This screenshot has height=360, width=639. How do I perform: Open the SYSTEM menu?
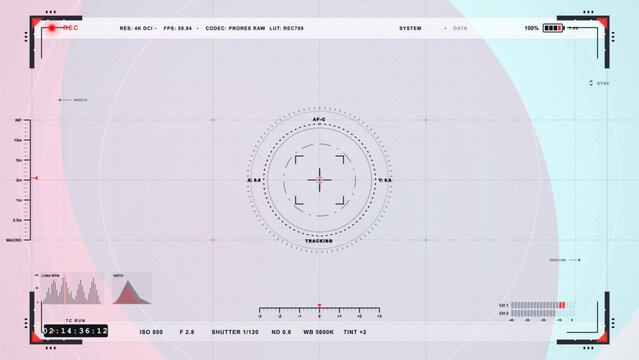pyautogui.click(x=410, y=28)
